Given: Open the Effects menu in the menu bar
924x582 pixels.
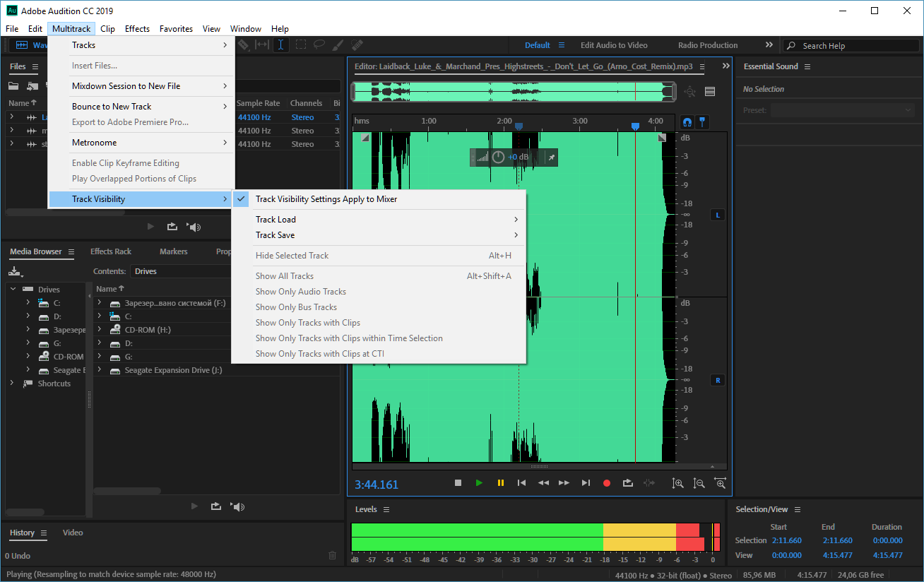Looking at the screenshot, I should [x=137, y=29].
